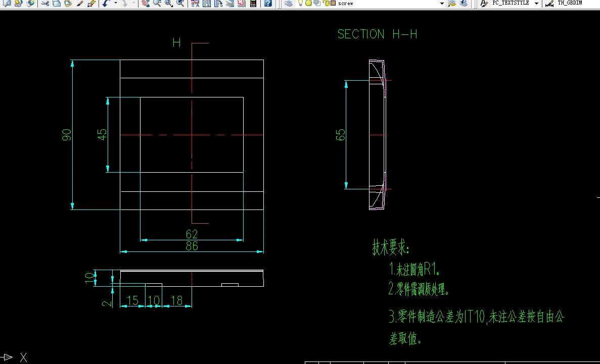Select the 15 dimension text
Viewport: 600px width, 364px height.
[132, 300]
